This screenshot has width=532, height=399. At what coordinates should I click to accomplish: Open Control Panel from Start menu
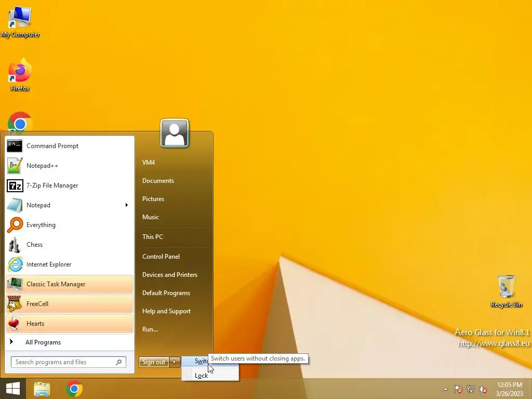[161, 257]
